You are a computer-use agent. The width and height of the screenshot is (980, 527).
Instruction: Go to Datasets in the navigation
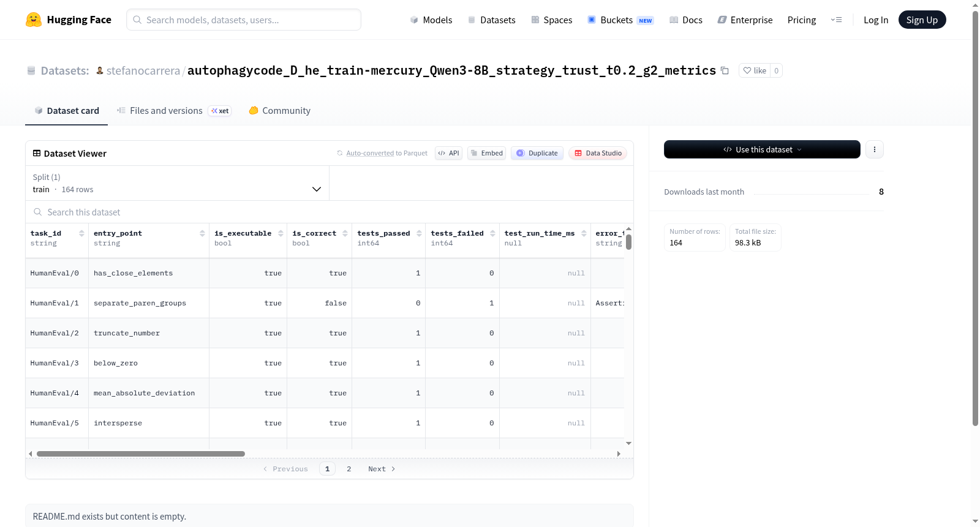[x=491, y=20]
